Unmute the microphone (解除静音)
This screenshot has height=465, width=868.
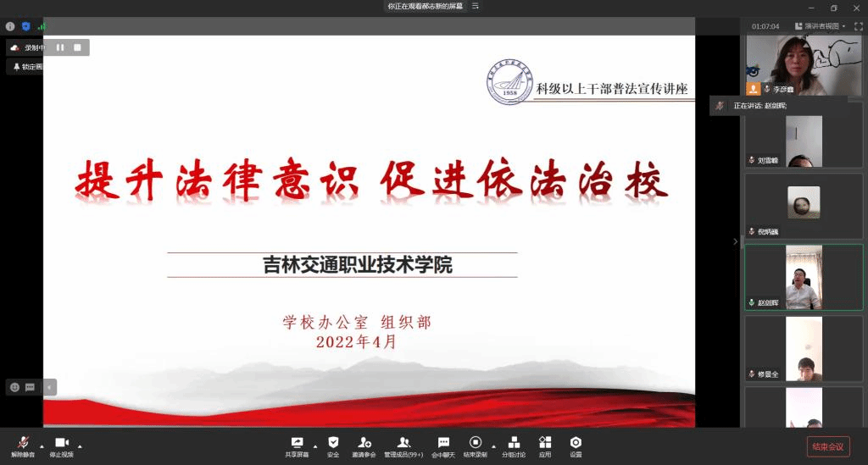tap(23, 446)
